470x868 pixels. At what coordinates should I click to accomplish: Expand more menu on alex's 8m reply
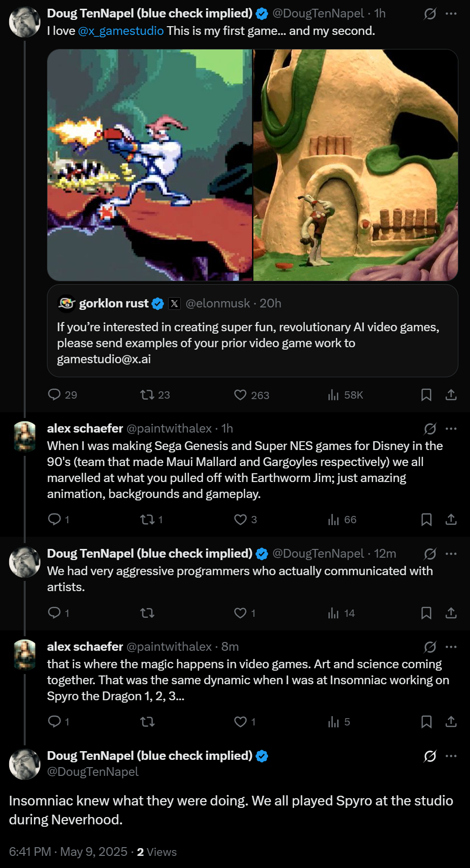tap(451, 646)
